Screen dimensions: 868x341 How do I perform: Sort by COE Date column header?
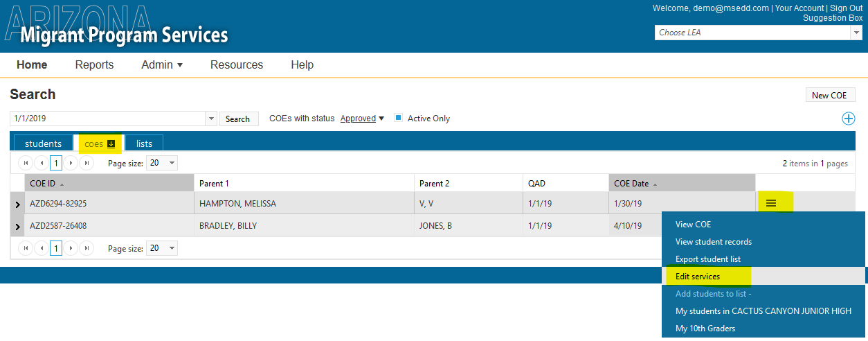[x=631, y=184]
